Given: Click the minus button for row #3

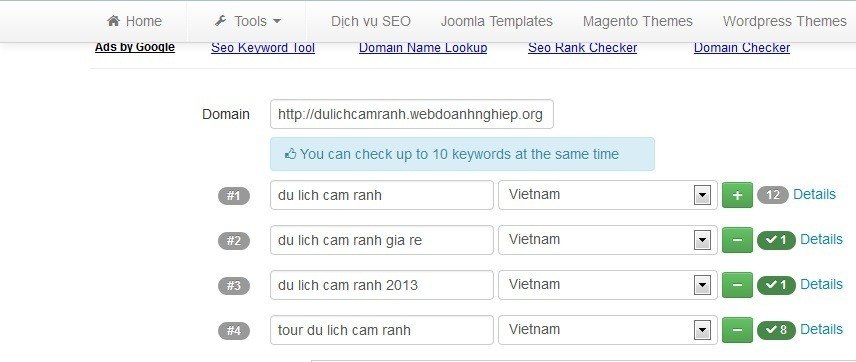Looking at the screenshot, I should pos(737,285).
